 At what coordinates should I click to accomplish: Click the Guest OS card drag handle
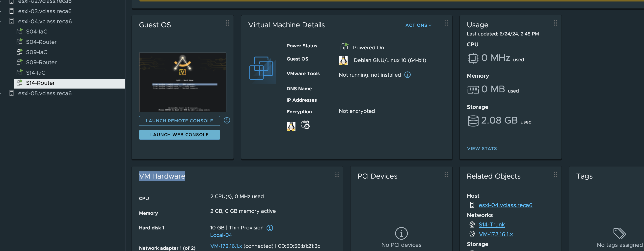pos(227,23)
